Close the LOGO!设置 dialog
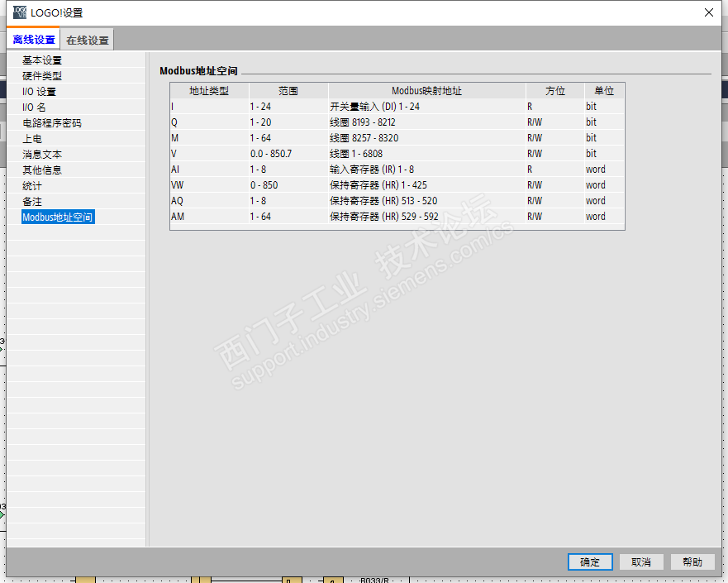 [x=708, y=12]
